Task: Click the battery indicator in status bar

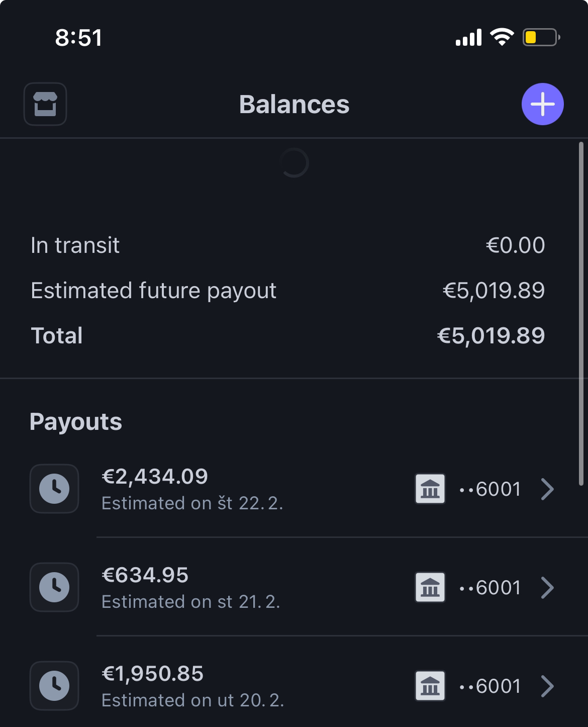Action: pyautogui.click(x=541, y=38)
